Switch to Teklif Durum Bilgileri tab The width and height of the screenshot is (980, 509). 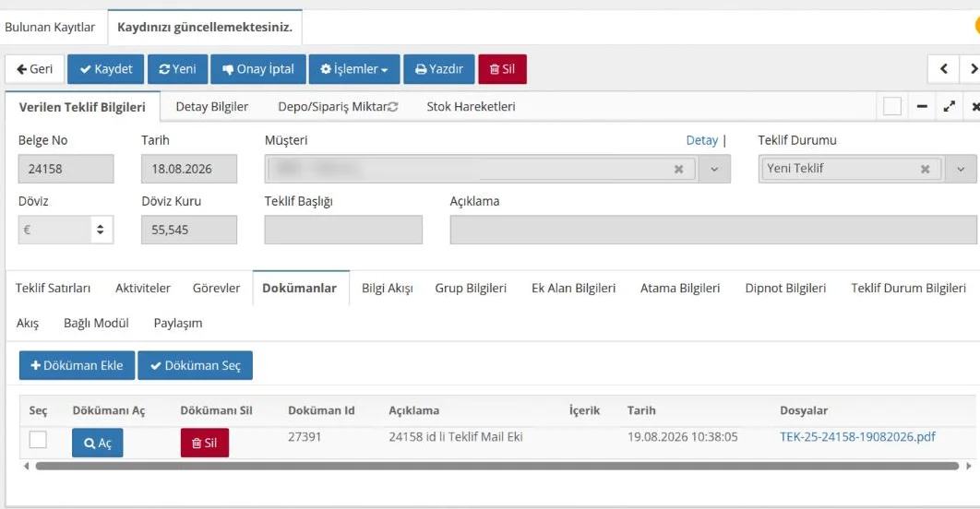pyautogui.click(x=908, y=288)
